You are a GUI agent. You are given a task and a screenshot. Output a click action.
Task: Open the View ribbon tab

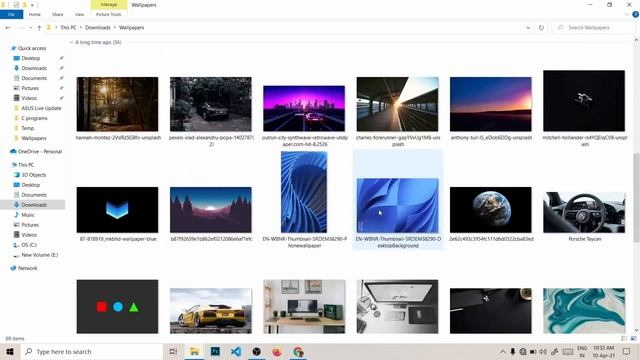click(x=79, y=14)
